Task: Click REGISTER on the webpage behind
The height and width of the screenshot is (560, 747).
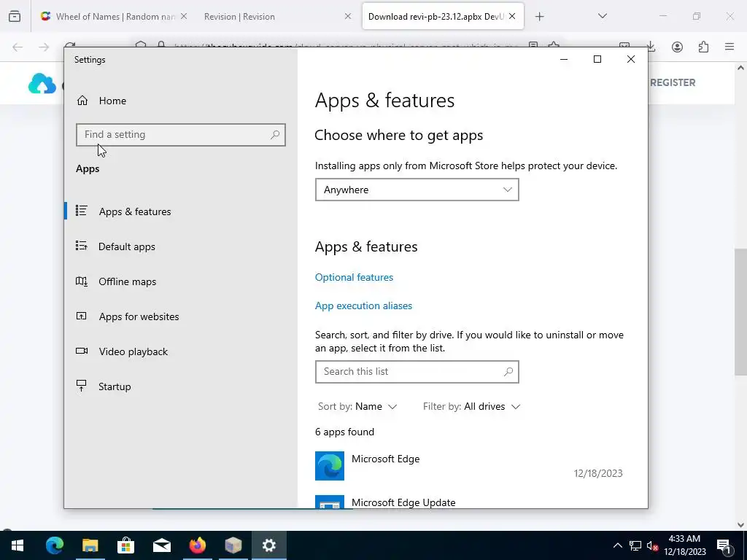Action: pos(673,82)
